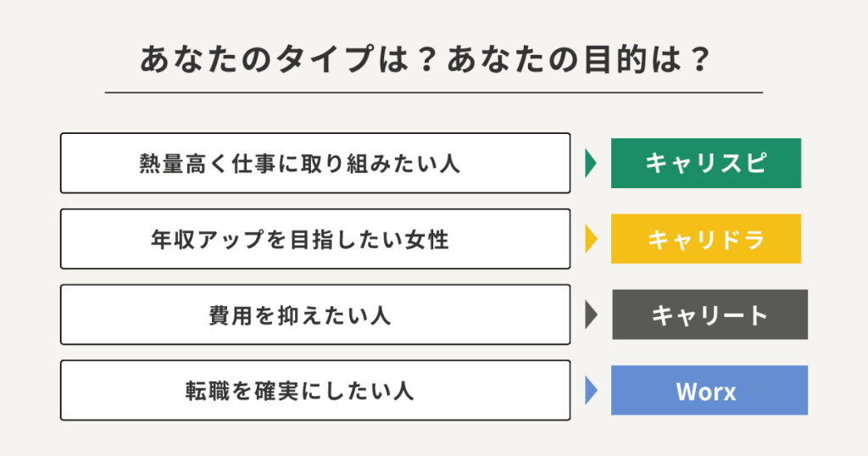
Task: Click the blue arrow beside Worx
Action: 591,391
